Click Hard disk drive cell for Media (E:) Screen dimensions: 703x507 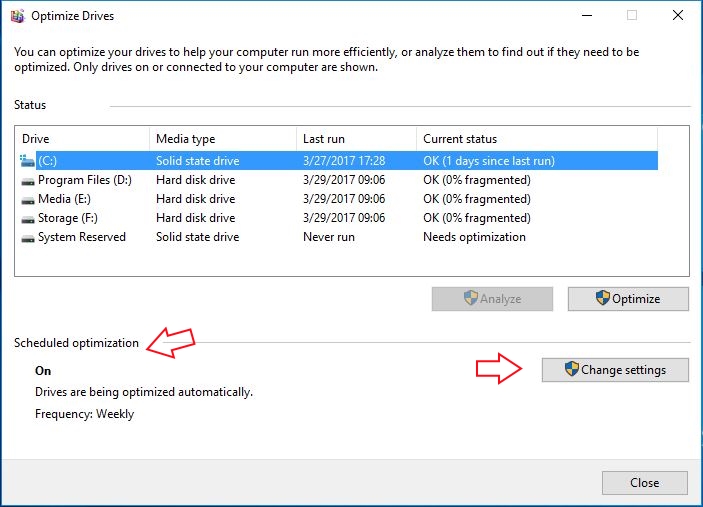coord(195,199)
